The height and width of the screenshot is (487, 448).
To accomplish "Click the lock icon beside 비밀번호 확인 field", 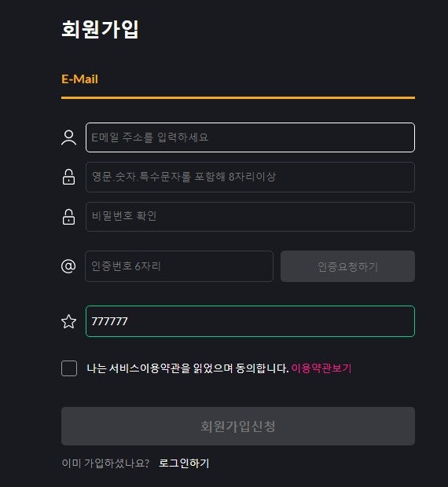I will click(68, 217).
